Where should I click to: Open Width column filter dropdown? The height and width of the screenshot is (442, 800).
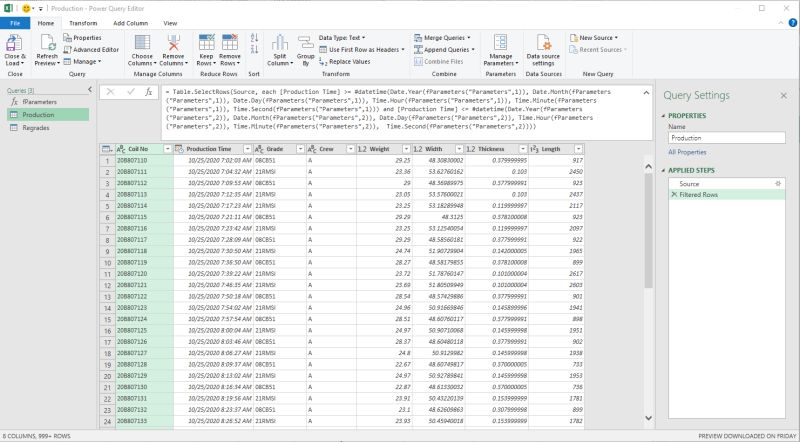459,149
